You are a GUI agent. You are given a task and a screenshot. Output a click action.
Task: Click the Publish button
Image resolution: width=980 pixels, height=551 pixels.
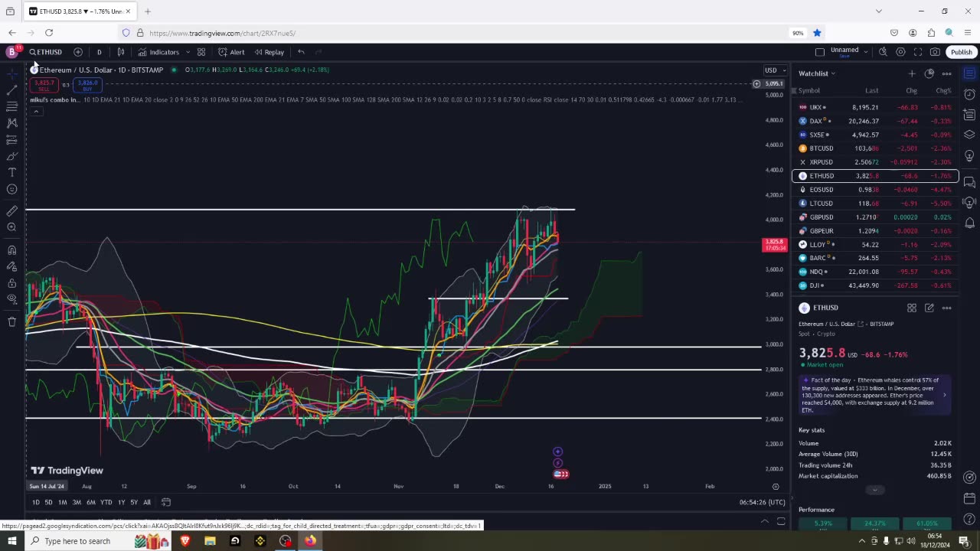click(962, 52)
